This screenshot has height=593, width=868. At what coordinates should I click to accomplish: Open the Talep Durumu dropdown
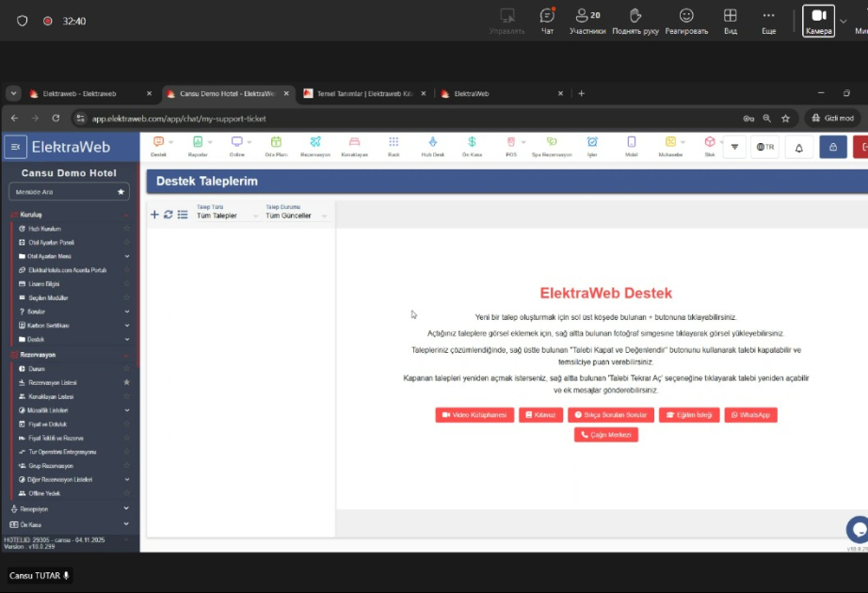point(296,216)
